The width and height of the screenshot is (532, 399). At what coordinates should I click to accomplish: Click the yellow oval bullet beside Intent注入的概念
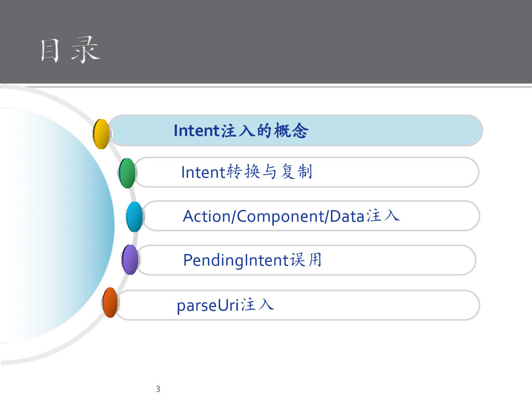point(101,134)
